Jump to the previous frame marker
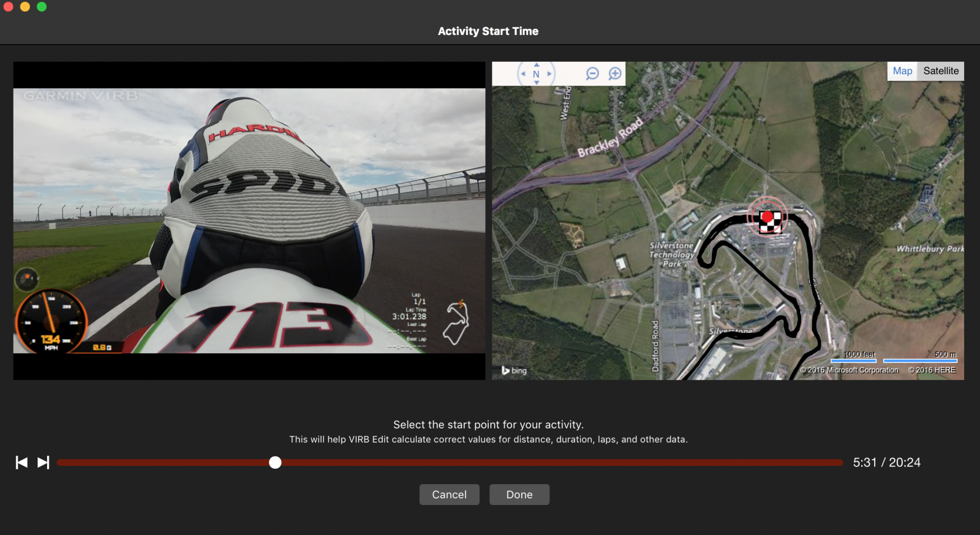980x535 pixels. [21, 463]
